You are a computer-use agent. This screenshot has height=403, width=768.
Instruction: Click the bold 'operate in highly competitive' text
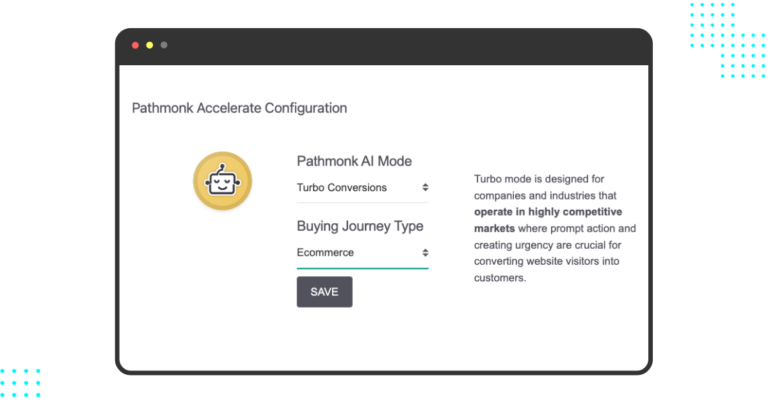[x=548, y=212]
